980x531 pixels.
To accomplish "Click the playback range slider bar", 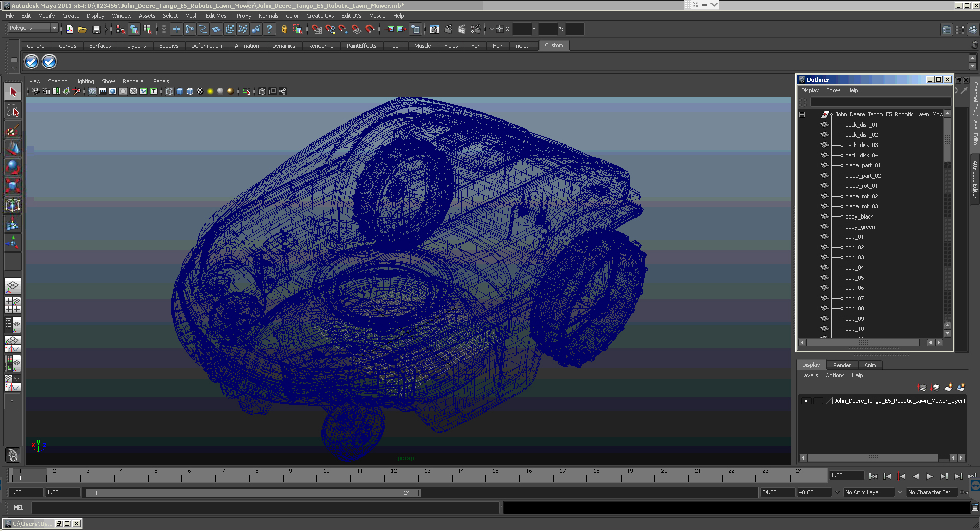I will coord(254,493).
